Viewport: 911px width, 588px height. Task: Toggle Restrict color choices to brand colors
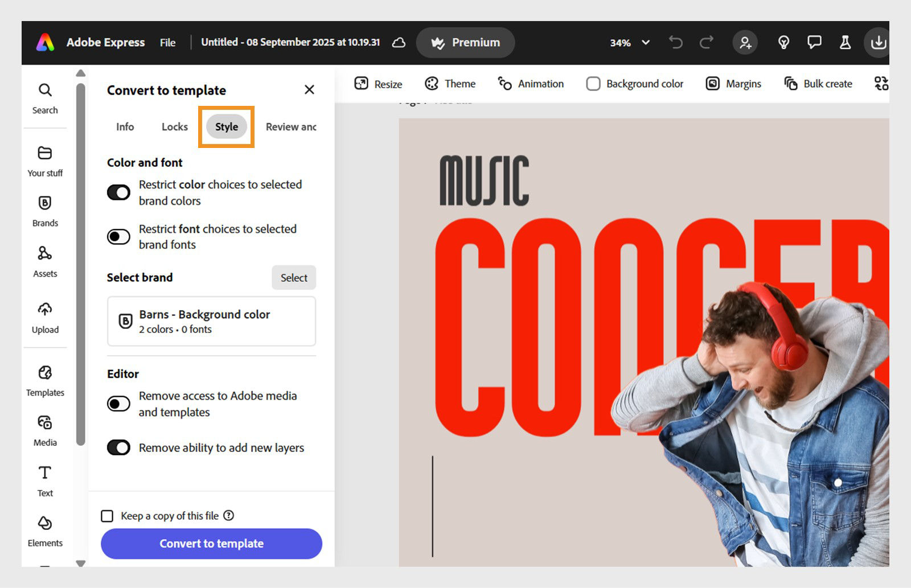[x=118, y=192]
